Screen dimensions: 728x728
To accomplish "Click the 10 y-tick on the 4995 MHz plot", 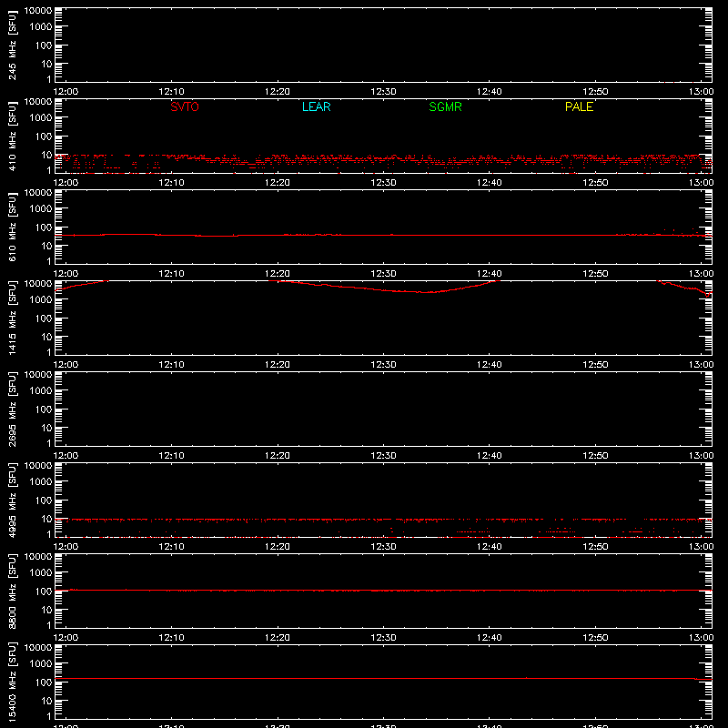I will pos(46,519).
